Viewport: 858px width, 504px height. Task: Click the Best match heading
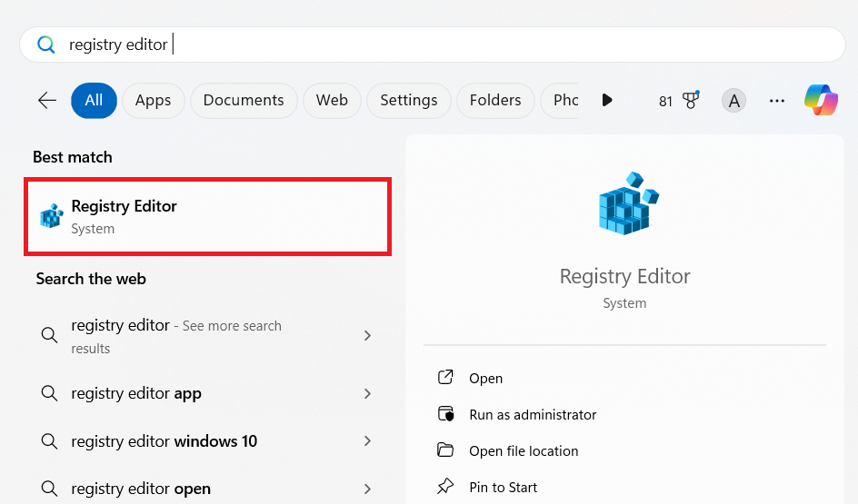72,157
